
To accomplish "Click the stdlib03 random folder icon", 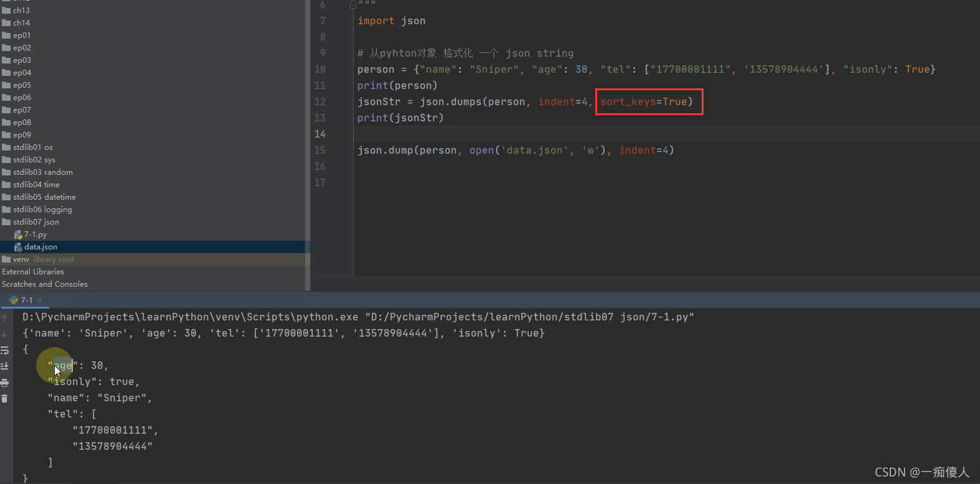I will coord(6,172).
